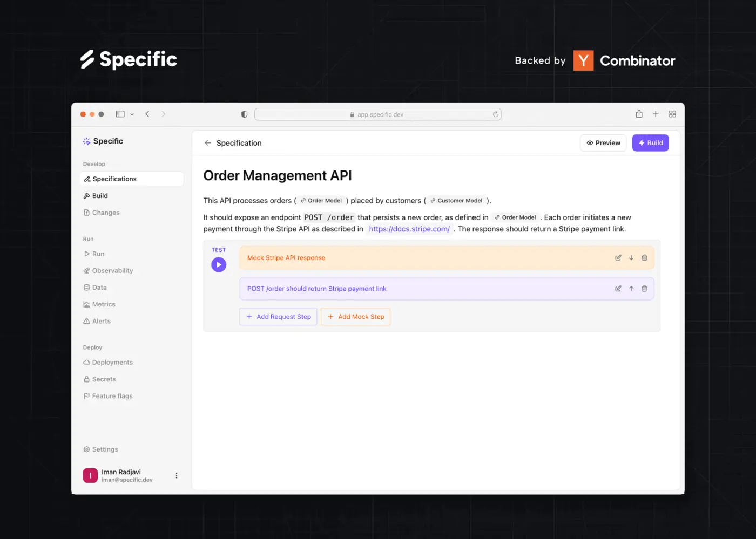Image resolution: width=756 pixels, height=539 pixels.
Task: Add a new Request Step
Action: point(278,317)
